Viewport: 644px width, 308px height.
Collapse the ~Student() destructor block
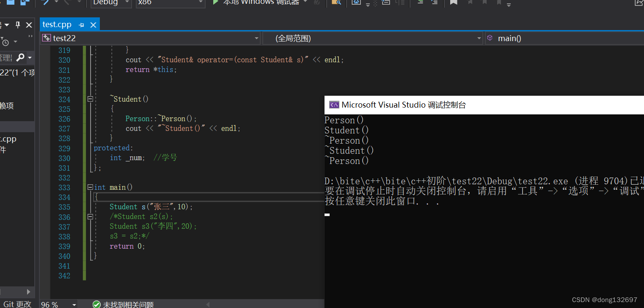coord(90,99)
